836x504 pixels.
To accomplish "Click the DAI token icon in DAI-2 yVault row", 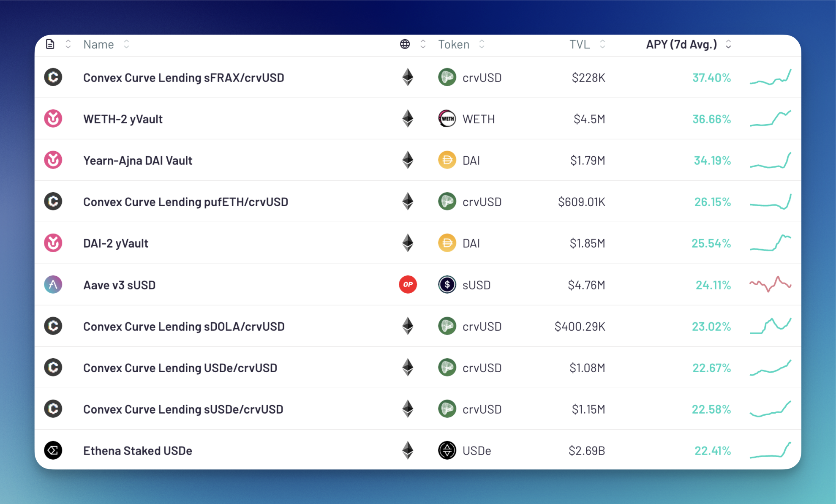I will [447, 243].
